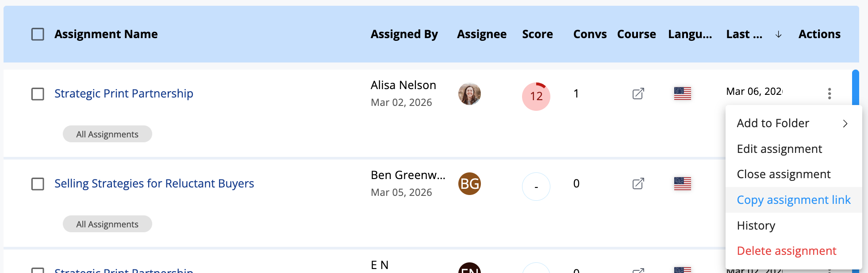Expand the Add to Folder submenu
This screenshot has height=273, width=868.
point(792,123)
